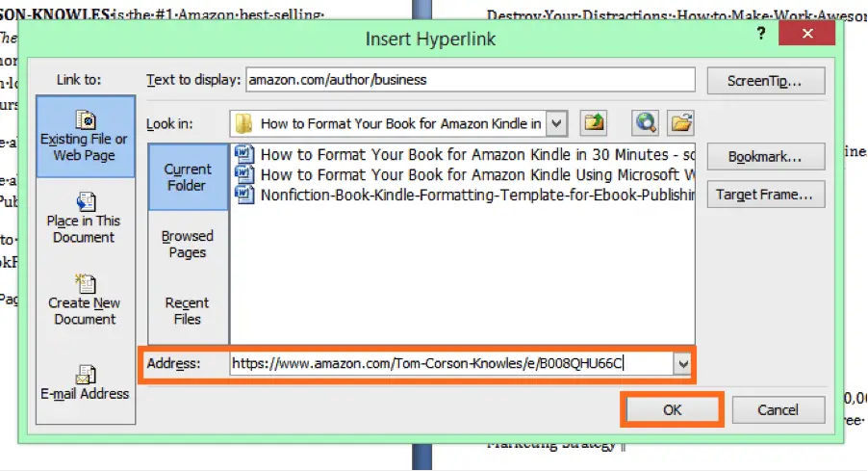The height and width of the screenshot is (471, 868).
Task: Open the Browse the Web icon
Action: (646, 122)
